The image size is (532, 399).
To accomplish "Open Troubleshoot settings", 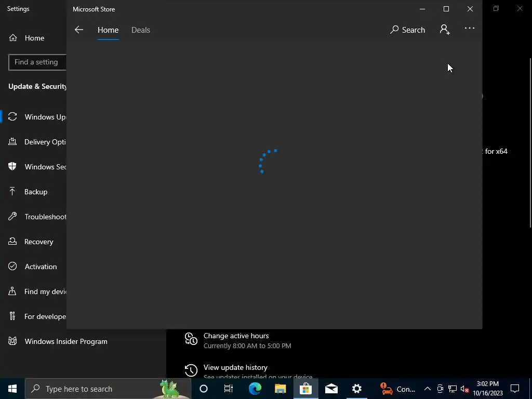I will click(33, 217).
